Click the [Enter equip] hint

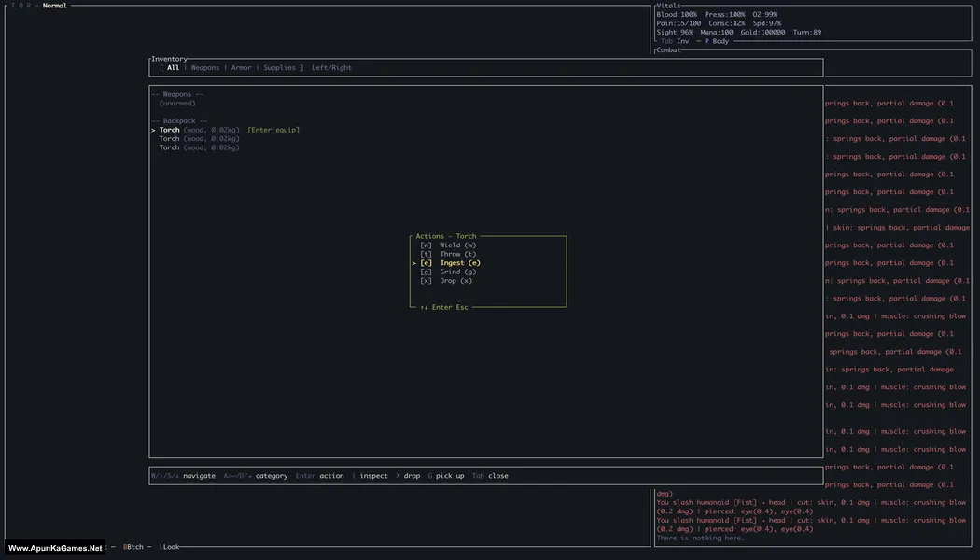(x=273, y=130)
